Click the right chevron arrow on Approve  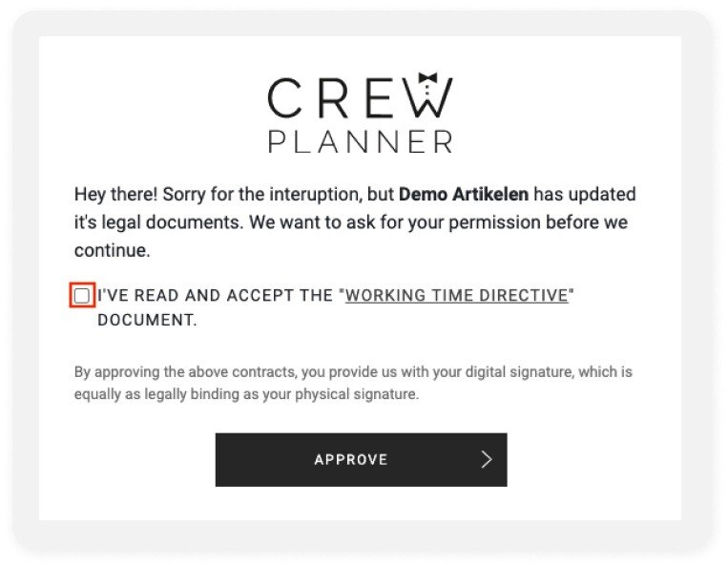[x=487, y=460]
